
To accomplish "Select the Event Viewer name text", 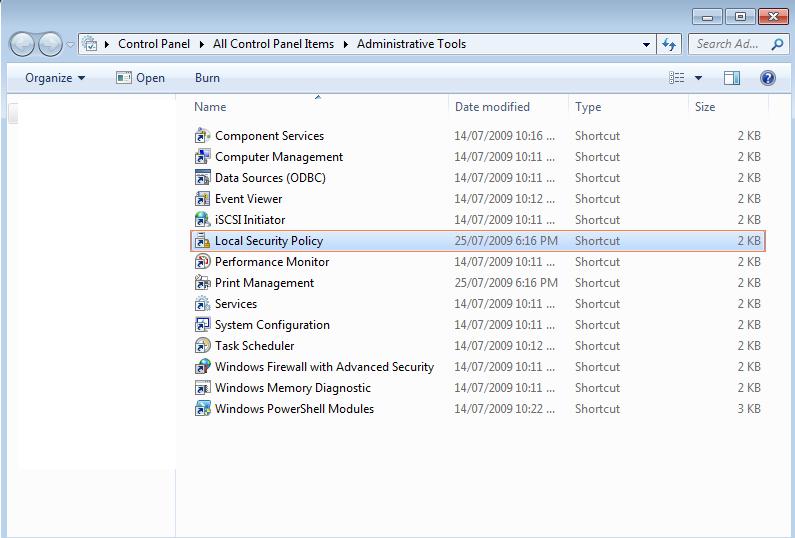I will pos(248,199).
